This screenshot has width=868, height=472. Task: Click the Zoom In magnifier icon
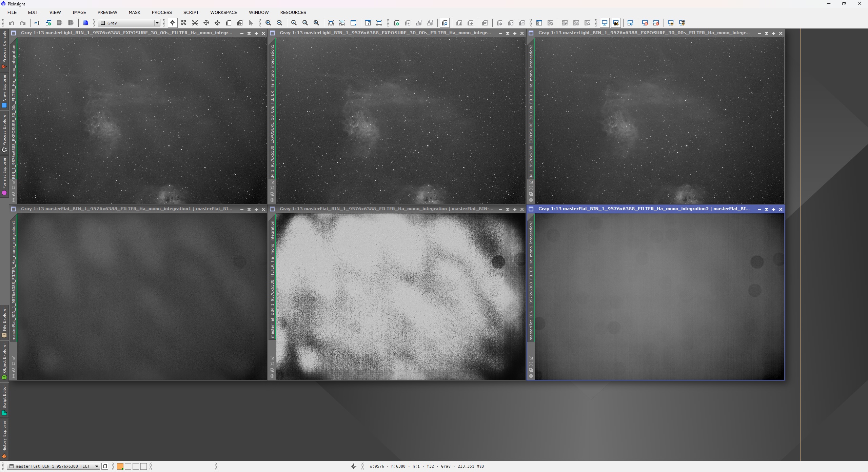click(268, 23)
